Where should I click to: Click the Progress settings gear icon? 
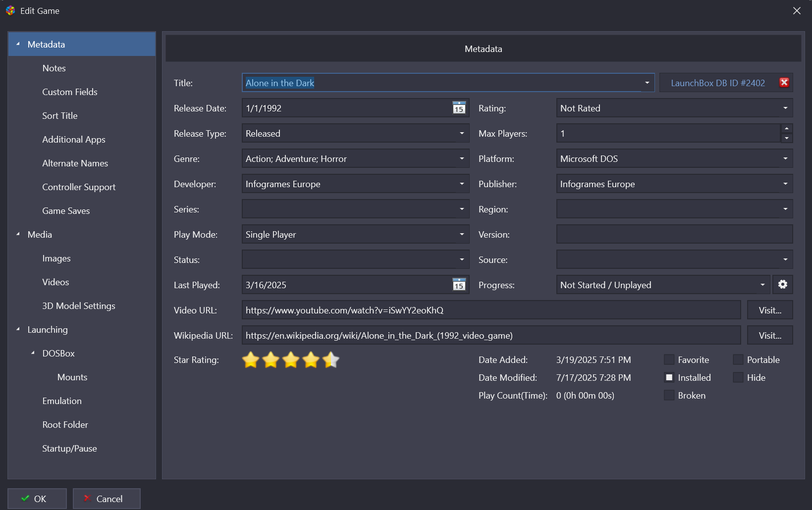click(782, 285)
